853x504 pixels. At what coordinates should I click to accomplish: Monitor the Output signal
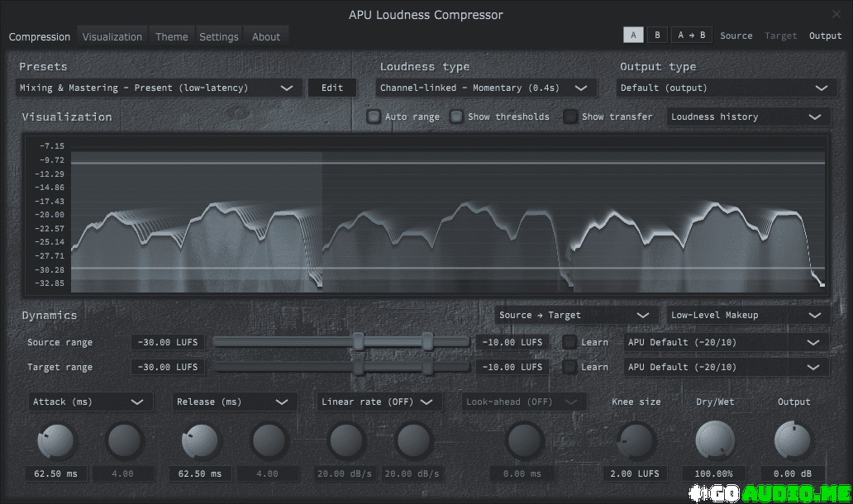click(825, 36)
